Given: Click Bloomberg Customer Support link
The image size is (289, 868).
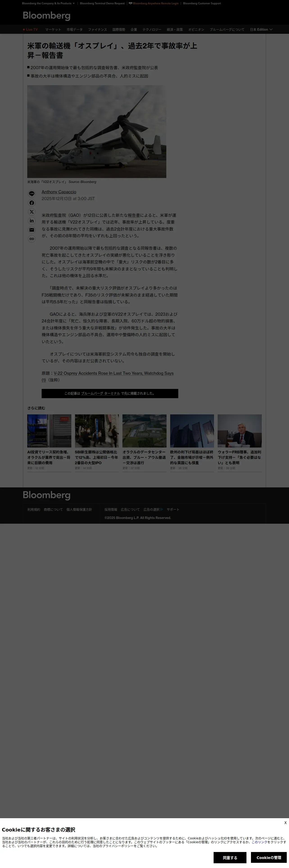Looking at the screenshot, I should click(202, 3).
